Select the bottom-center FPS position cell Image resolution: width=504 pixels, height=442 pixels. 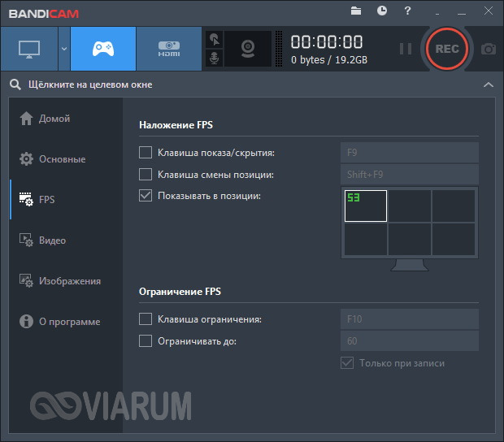[x=410, y=240]
